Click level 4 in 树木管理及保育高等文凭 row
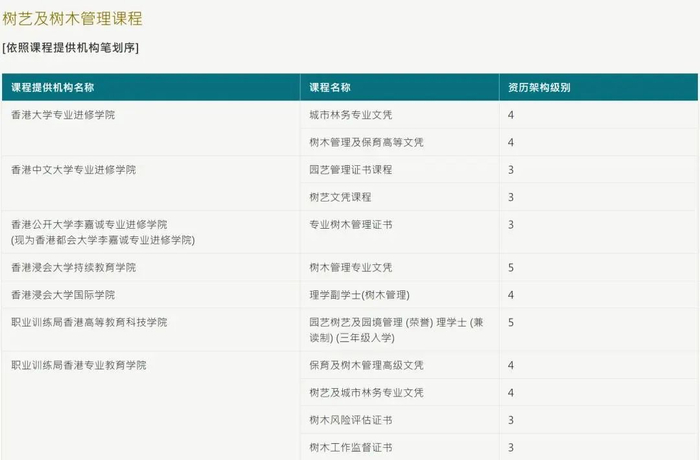Screen dimensions: 700x460 pyautogui.click(x=511, y=142)
